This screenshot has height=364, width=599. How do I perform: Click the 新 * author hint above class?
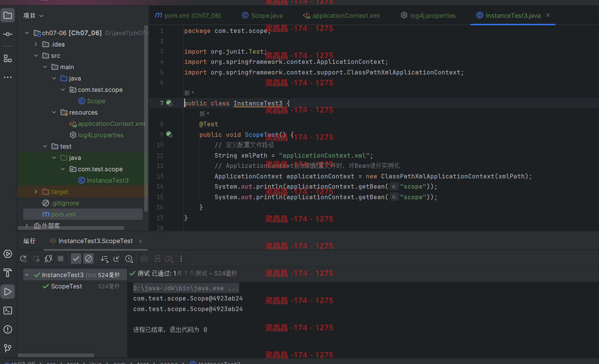point(189,93)
